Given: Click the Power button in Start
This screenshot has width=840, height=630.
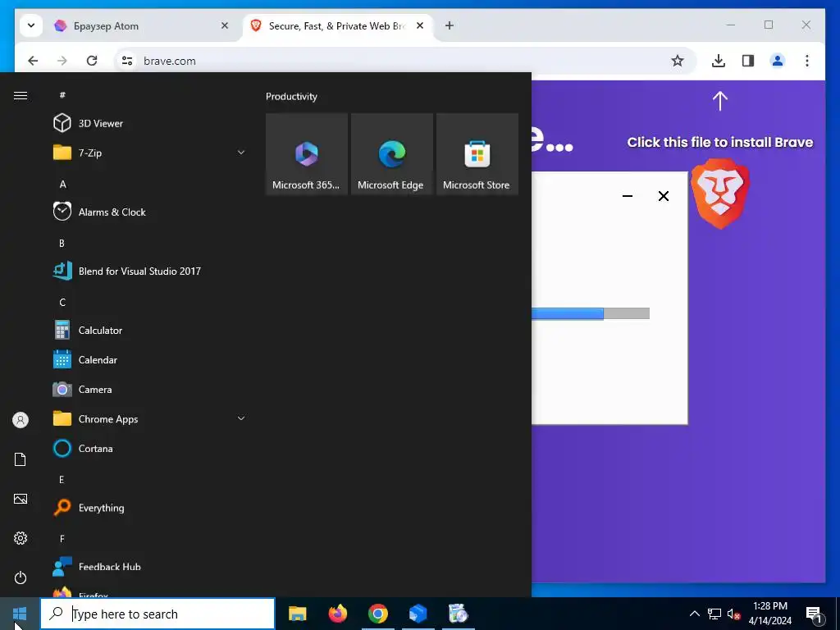Looking at the screenshot, I should [21, 577].
